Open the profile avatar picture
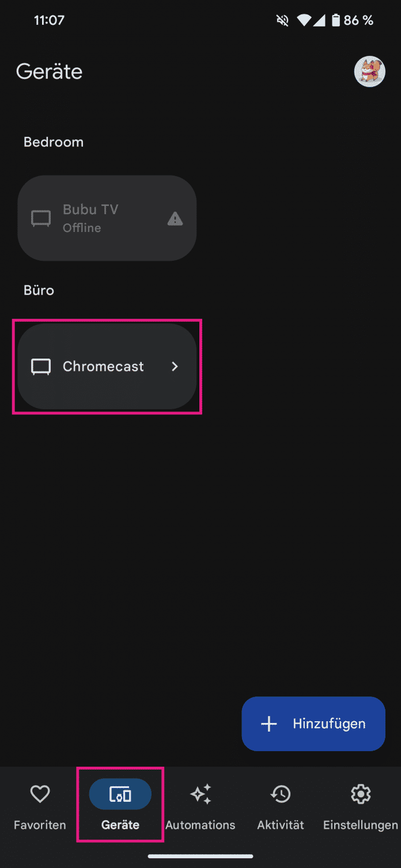This screenshot has width=401, height=868. click(369, 72)
